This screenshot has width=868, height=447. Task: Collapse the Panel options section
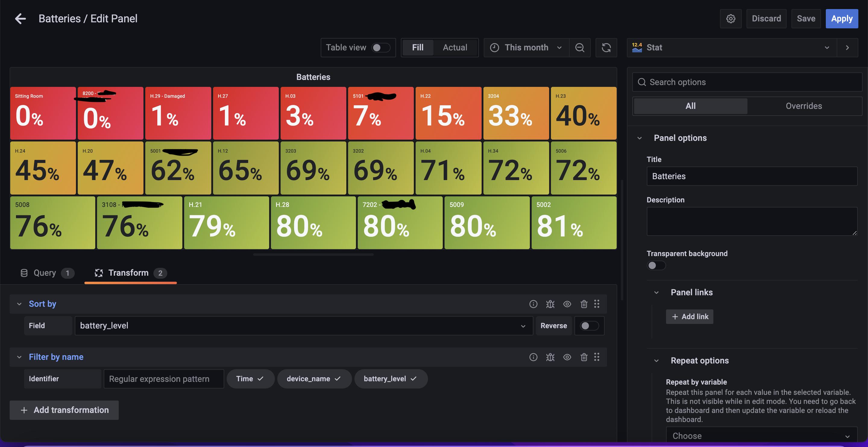pyautogui.click(x=640, y=138)
